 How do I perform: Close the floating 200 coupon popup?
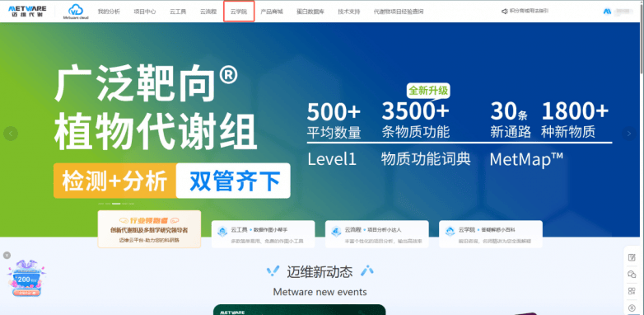7,256
